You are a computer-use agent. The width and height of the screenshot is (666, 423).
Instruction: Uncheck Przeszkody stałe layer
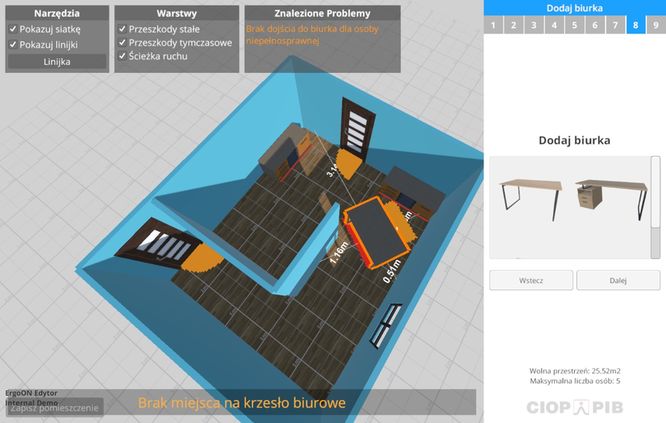pyautogui.click(x=122, y=30)
